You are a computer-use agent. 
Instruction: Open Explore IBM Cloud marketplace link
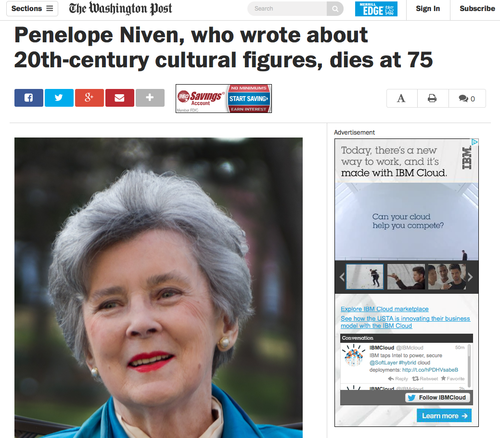click(x=385, y=309)
